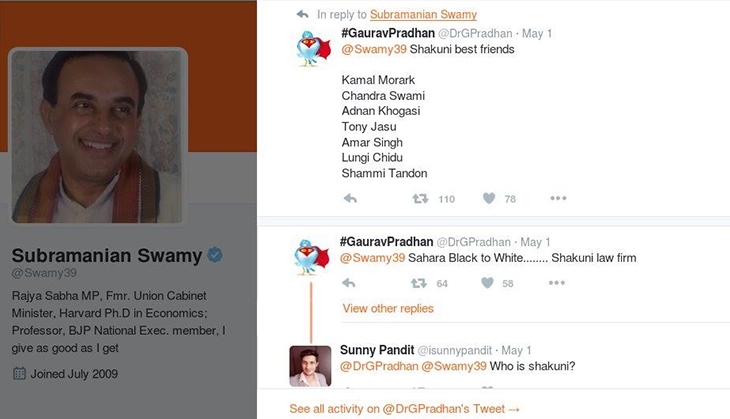Open See all activity on @DrGPradhan's Tweet
This screenshot has height=419, width=730.
click(404, 409)
